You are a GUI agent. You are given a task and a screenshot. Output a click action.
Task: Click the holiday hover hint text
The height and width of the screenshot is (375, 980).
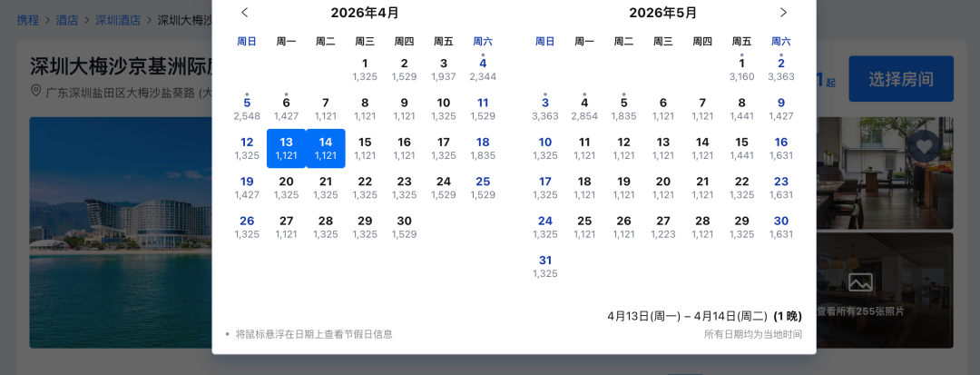[314, 334]
